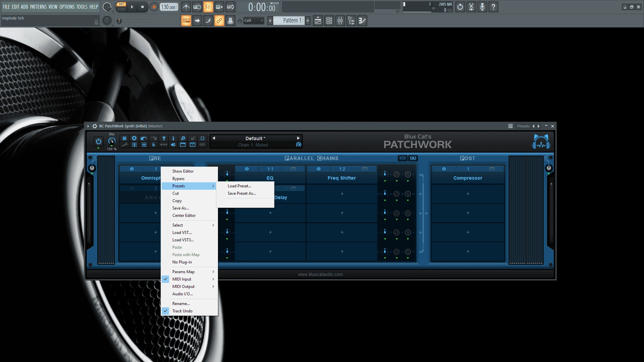Choose Load VST3... menu entry

[190, 240]
